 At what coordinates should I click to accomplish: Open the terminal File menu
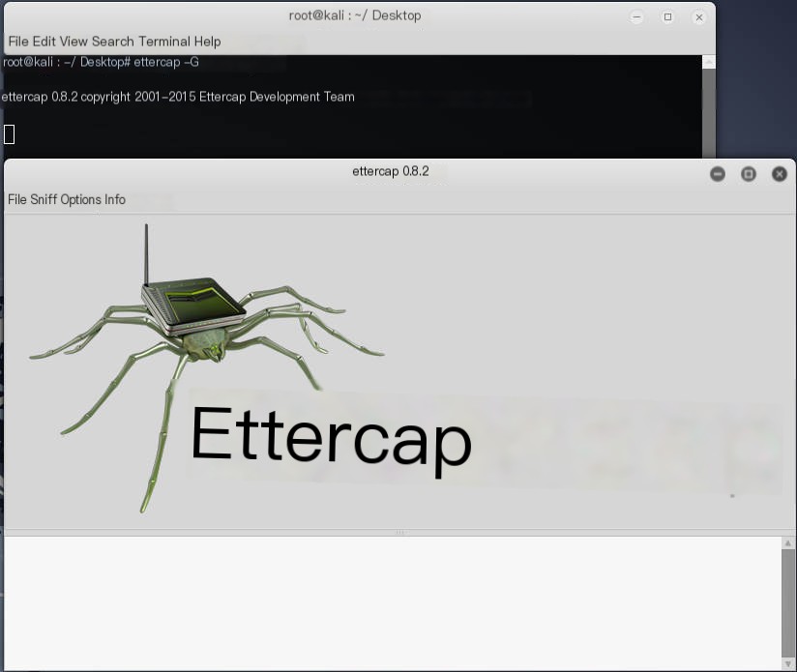pos(18,42)
